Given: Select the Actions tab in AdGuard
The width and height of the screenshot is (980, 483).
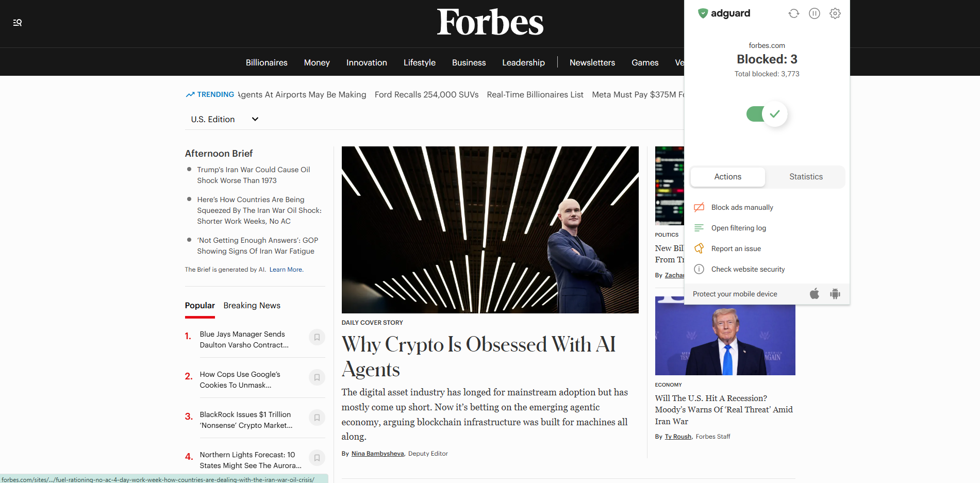Looking at the screenshot, I should tap(727, 177).
